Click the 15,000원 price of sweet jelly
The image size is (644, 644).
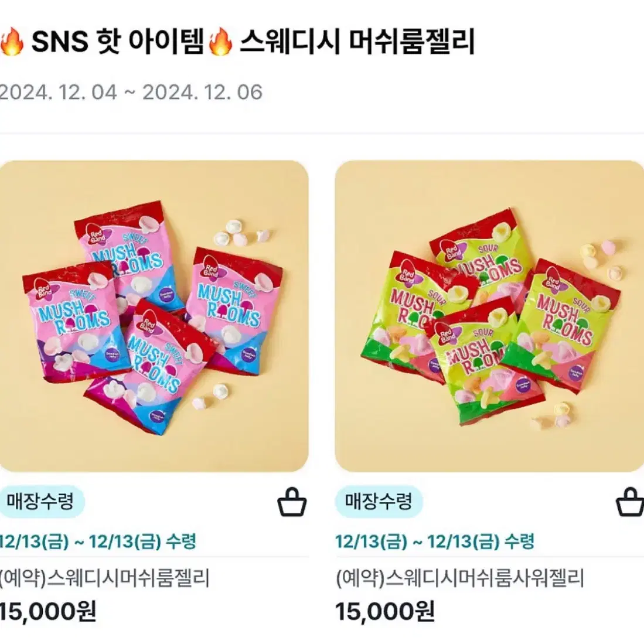[x=48, y=612]
